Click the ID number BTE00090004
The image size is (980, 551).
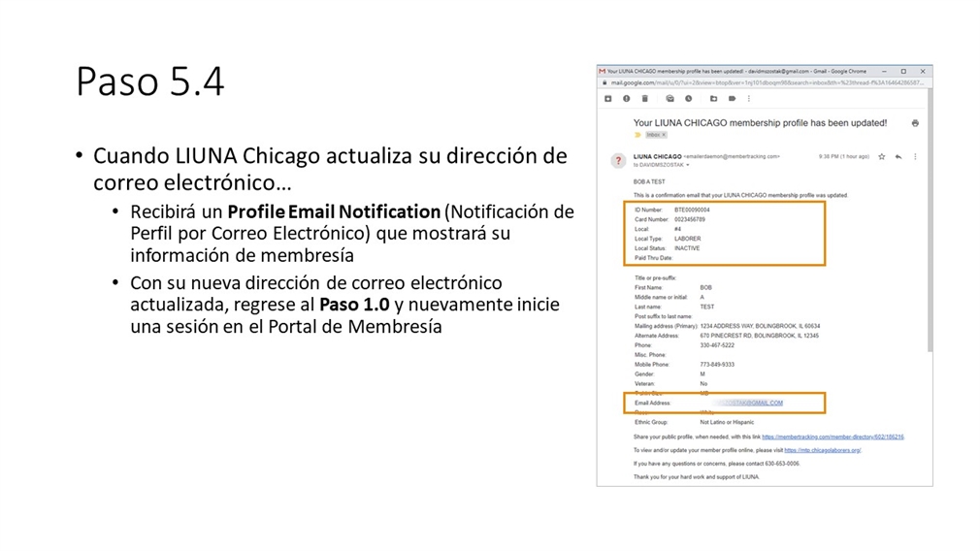[x=692, y=210]
